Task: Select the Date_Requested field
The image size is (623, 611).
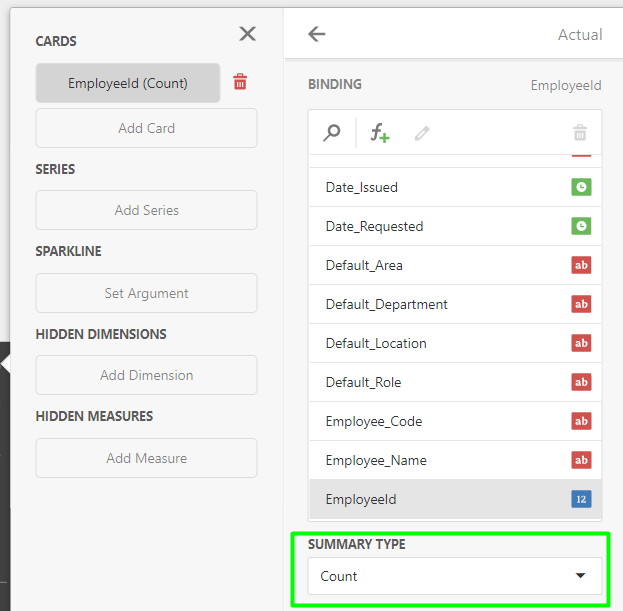Action: point(455,226)
